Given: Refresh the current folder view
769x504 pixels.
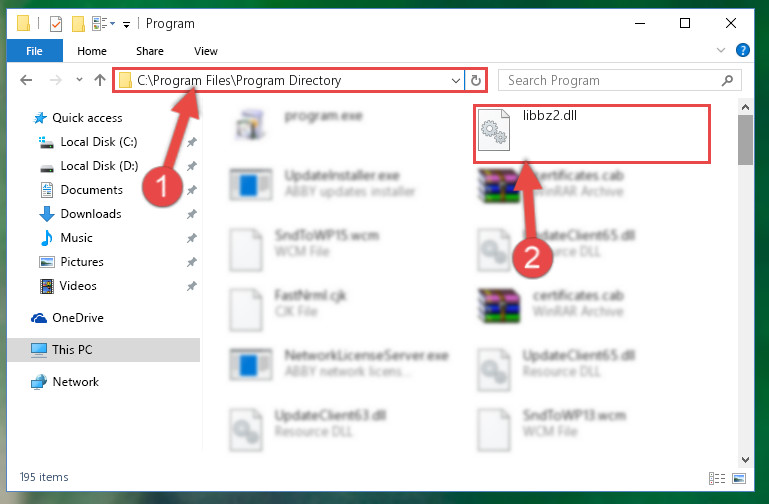Looking at the screenshot, I should [475, 80].
